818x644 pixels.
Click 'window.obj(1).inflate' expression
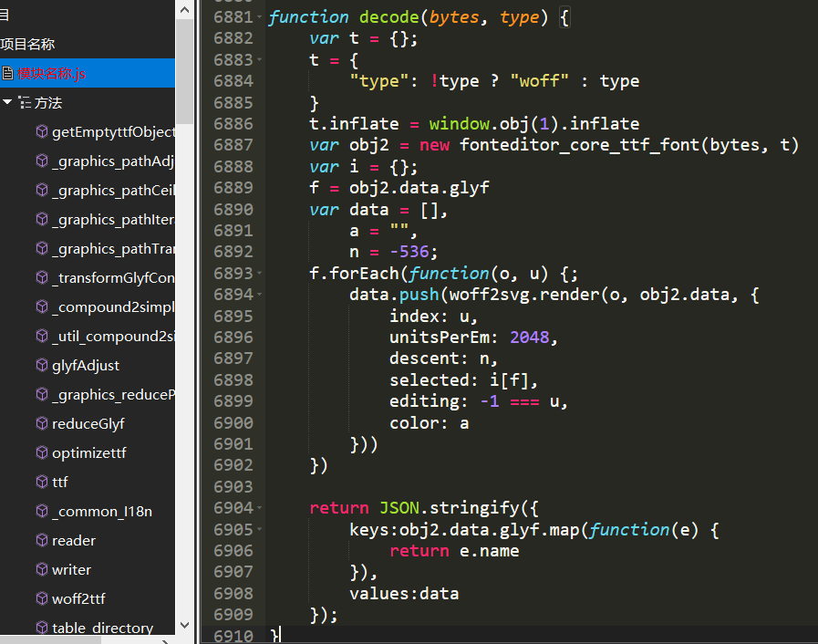tap(534, 124)
